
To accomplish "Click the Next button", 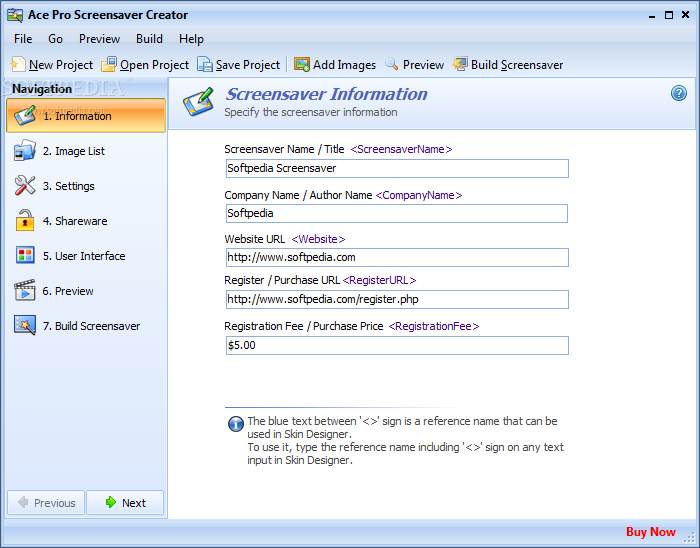I will click(x=125, y=502).
